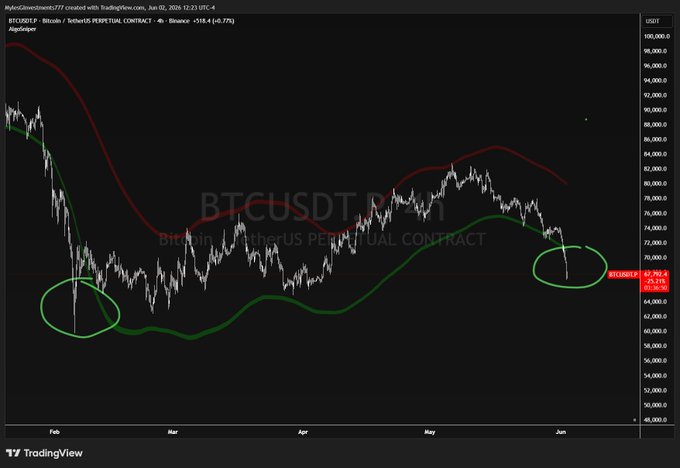Click the 82,000.0 price axis label
Image resolution: width=680 pixels, height=468 pixels.
click(656, 169)
